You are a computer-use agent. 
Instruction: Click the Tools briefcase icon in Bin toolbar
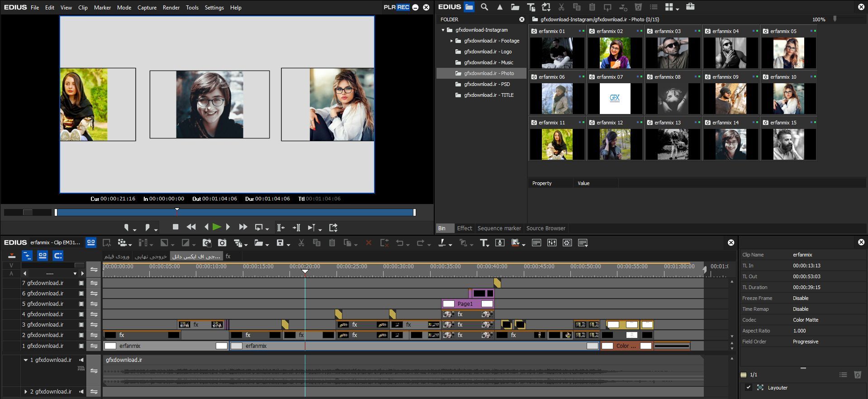[x=690, y=7]
